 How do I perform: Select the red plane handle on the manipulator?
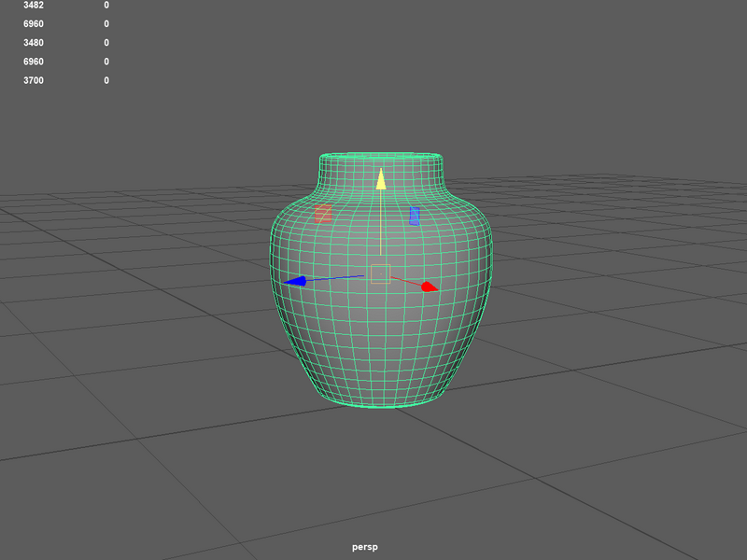click(x=323, y=214)
